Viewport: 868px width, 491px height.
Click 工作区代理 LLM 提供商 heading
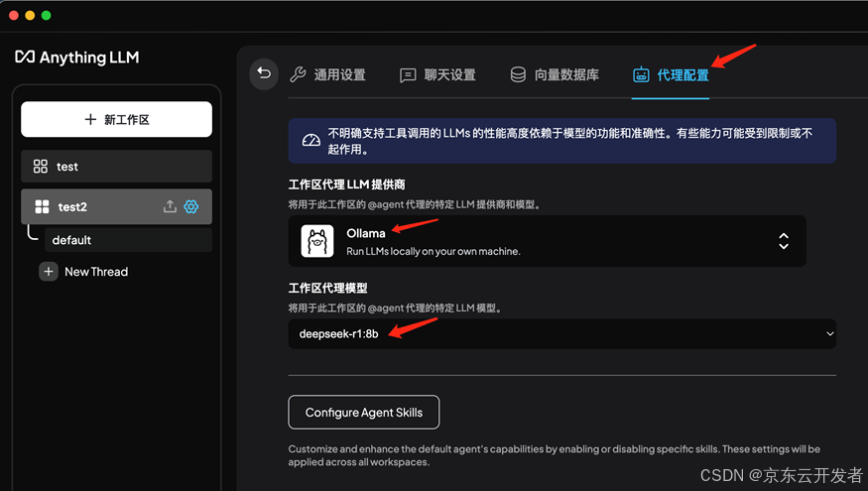pyautogui.click(x=346, y=184)
